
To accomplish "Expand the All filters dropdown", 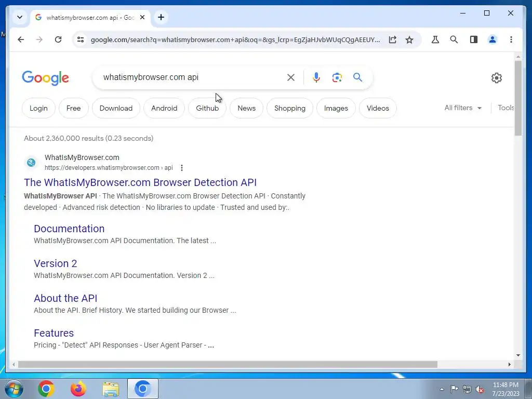I will click(x=463, y=108).
